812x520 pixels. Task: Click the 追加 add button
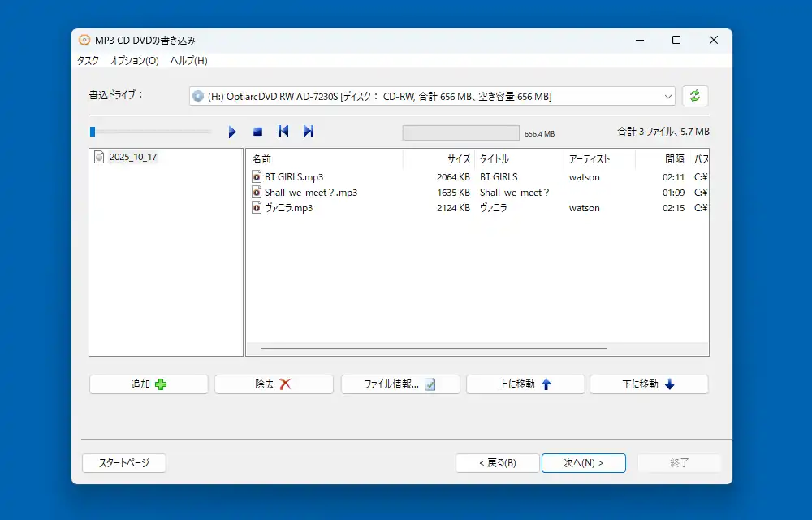click(x=149, y=384)
